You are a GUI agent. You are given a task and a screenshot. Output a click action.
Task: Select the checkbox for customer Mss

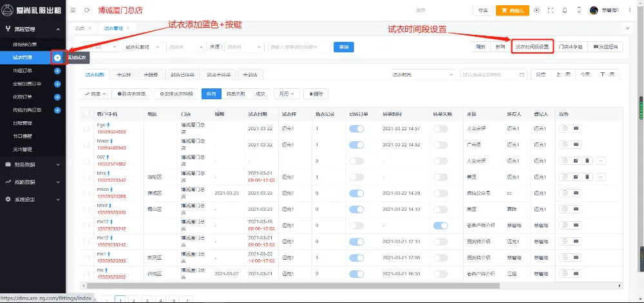tap(87, 176)
